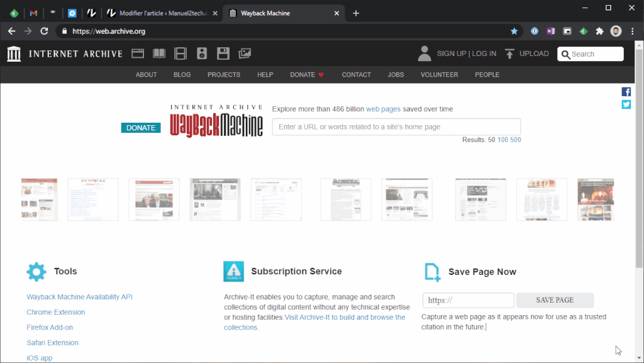Share page via Twitter icon
The width and height of the screenshot is (644, 363).
point(626,104)
